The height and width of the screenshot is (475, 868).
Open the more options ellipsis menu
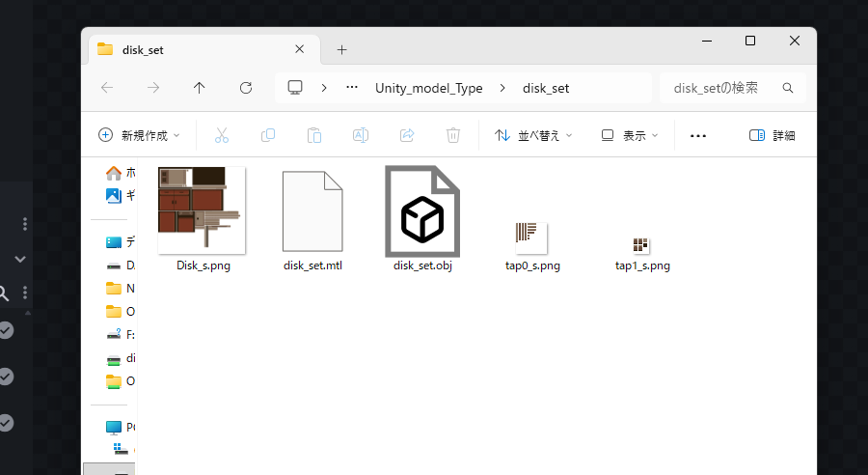click(698, 136)
